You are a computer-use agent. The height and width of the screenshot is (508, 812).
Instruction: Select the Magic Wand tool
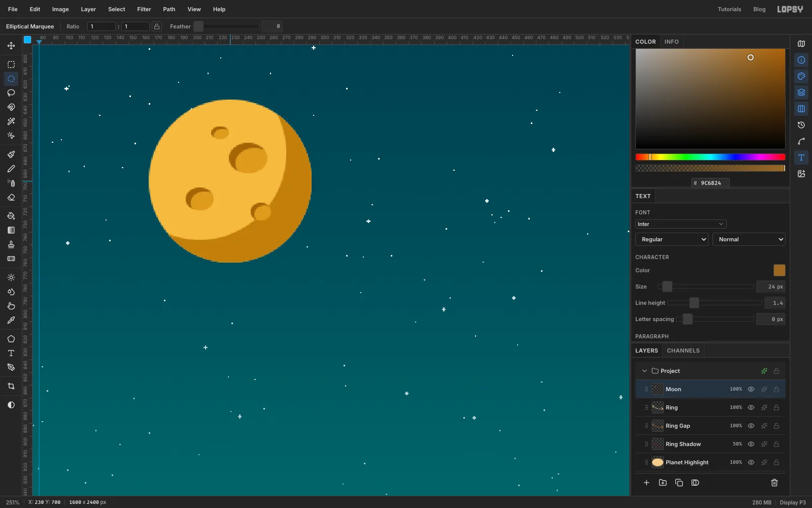click(x=11, y=121)
